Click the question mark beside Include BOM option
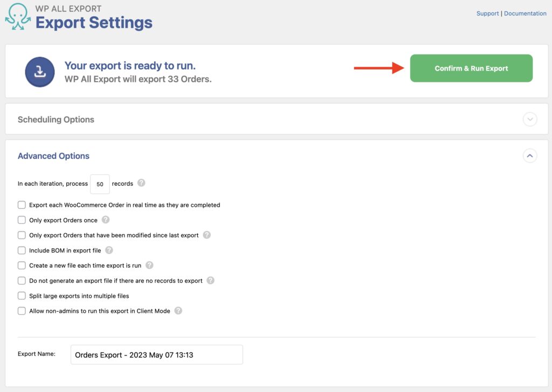The image size is (552, 392). pos(109,250)
